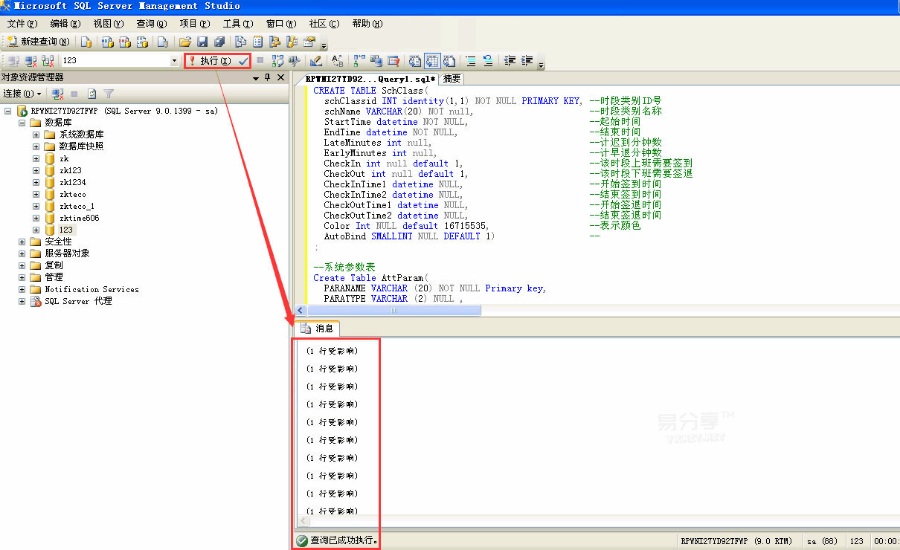Click the Decrease Indent icon
The height and width of the screenshot is (550, 900).
510,60
